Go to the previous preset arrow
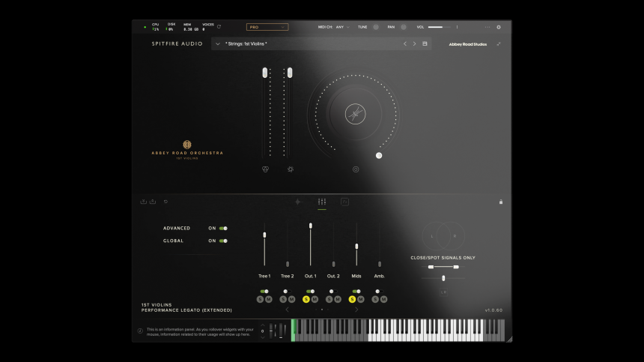 [x=405, y=43]
